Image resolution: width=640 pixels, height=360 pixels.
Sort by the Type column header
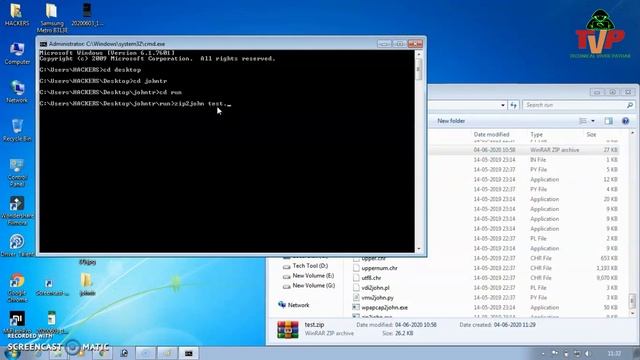coord(536,134)
